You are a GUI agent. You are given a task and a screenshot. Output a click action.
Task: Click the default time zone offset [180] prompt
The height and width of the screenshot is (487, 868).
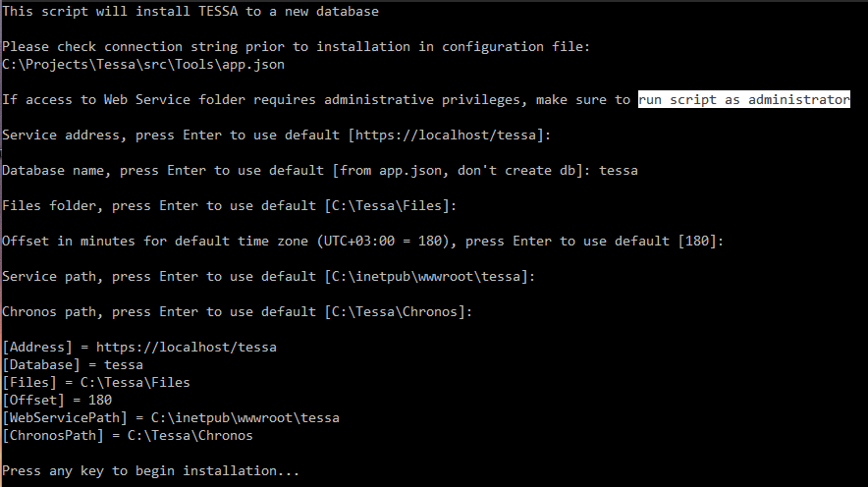point(697,242)
